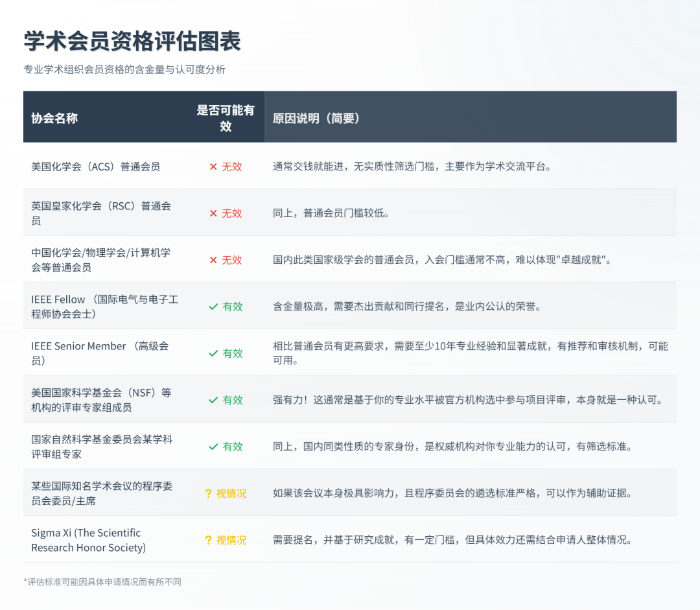The width and height of the screenshot is (700, 610).
Task: Select the 协会名称 column header
Action: (54, 118)
